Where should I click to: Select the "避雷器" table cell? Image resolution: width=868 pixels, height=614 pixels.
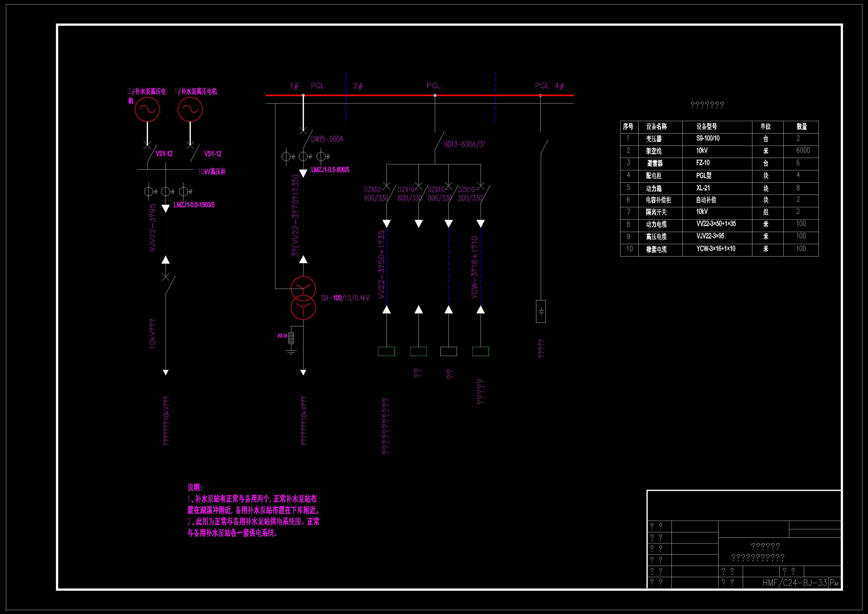(655, 163)
